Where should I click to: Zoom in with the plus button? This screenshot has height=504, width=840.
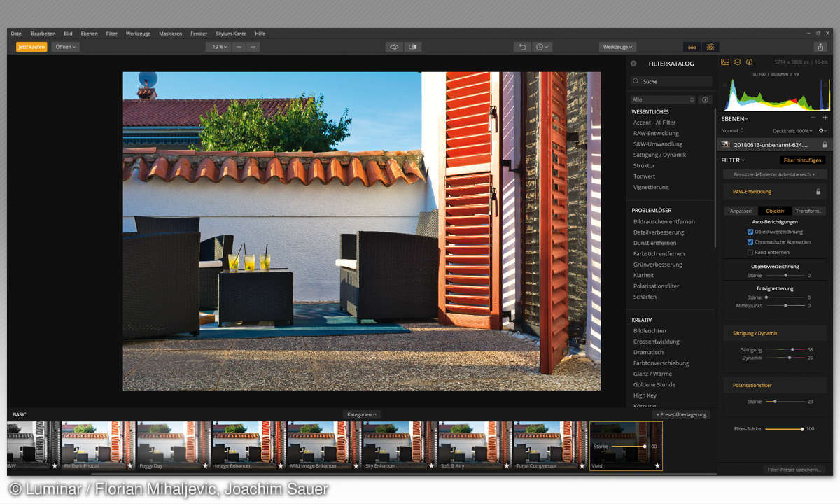point(253,47)
